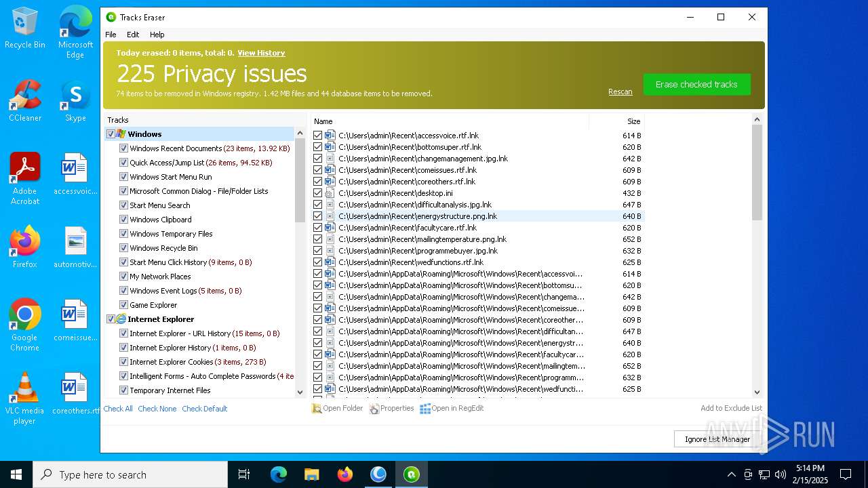Image resolution: width=868 pixels, height=488 pixels.
Task: Uncheck Windows Recent Documents checkbox
Action: (x=123, y=148)
